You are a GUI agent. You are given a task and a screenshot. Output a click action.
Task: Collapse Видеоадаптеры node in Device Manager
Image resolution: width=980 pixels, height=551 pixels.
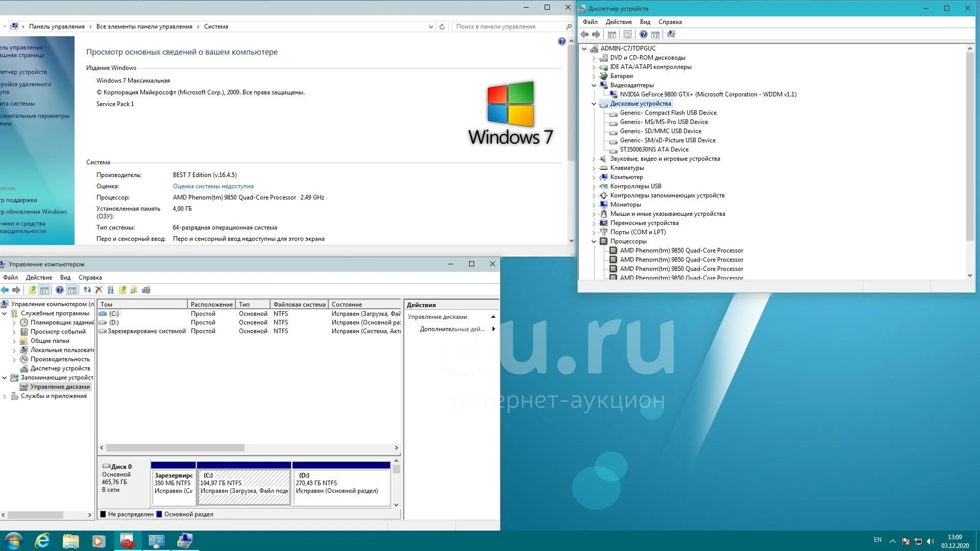[594, 85]
